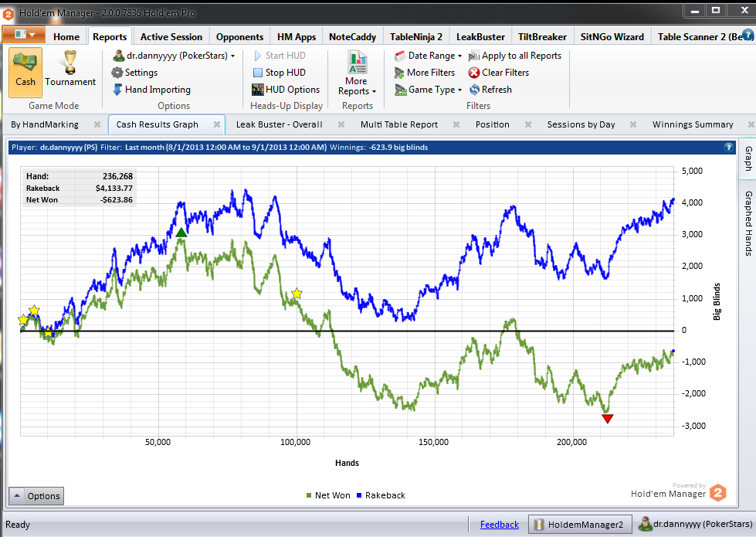Open player selector dr.dannyyyy (PokerStars) dropdown
This screenshot has height=537, width=756.
174,56
